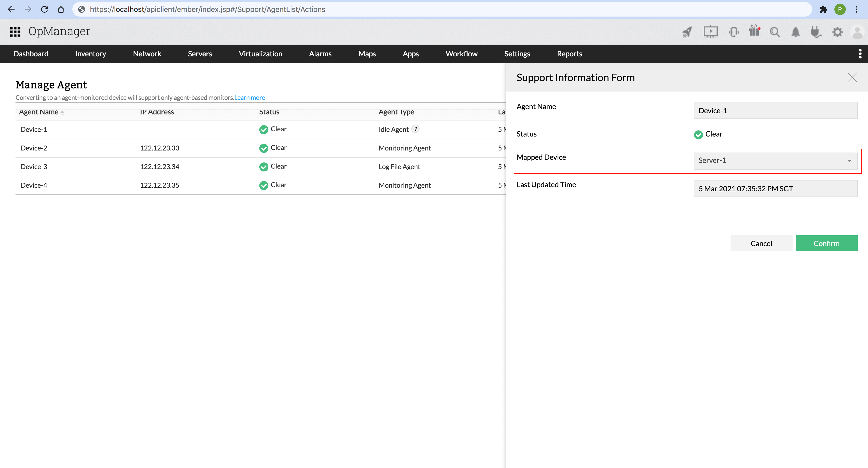Open the Inventory menu tab

click(x=91, y=54)
